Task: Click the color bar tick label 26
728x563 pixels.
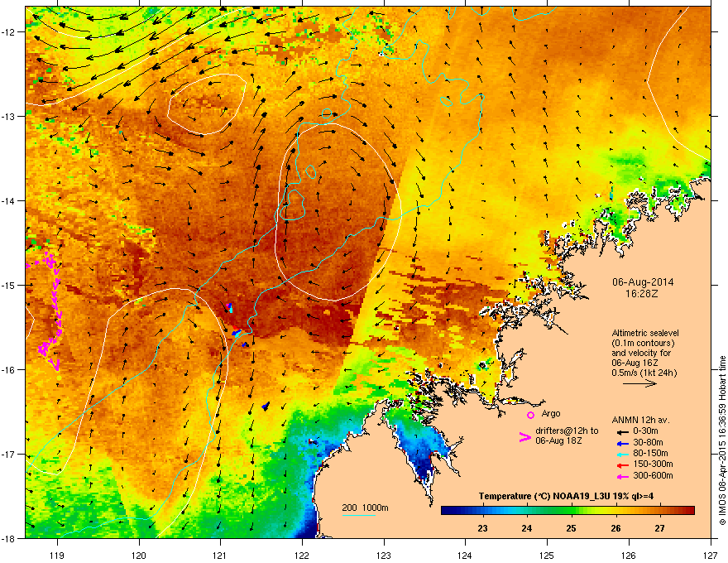Action: 615,528
